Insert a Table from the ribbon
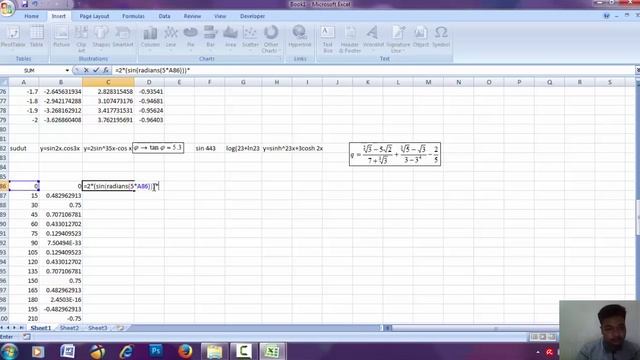The image size is (640, 360). [x=36, y=37]
